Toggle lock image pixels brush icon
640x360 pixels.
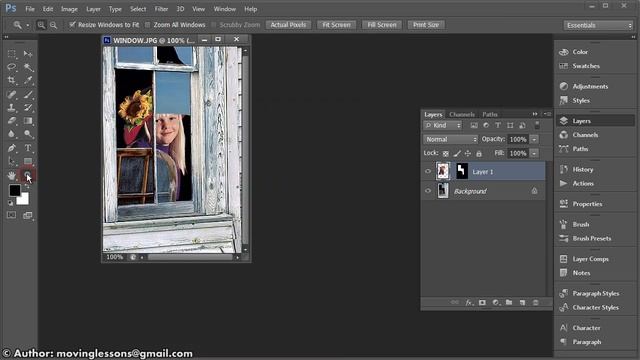457,153
